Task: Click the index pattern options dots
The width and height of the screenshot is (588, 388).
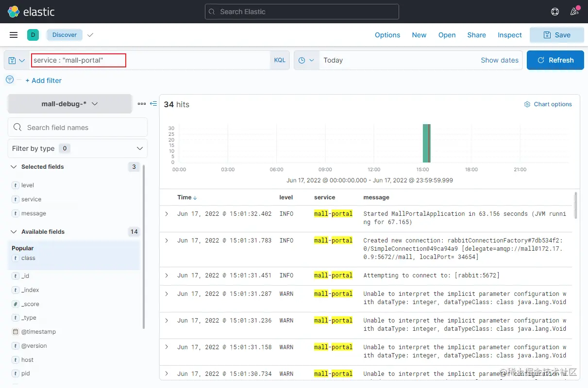Action: [142, 104]
